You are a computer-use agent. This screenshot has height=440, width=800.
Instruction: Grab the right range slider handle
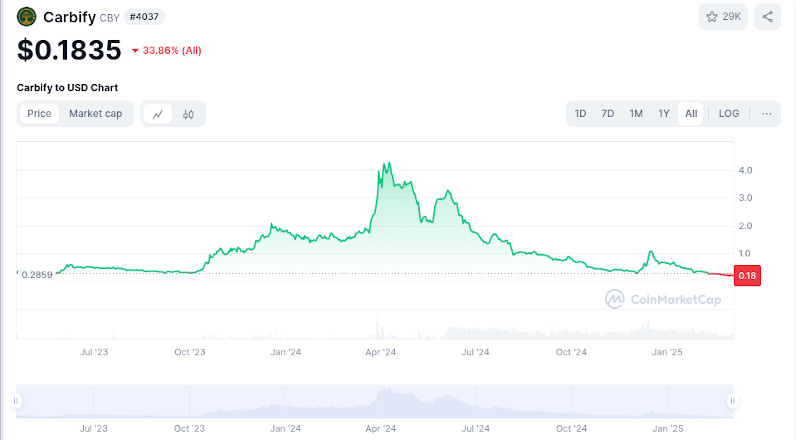coord(733,401)
